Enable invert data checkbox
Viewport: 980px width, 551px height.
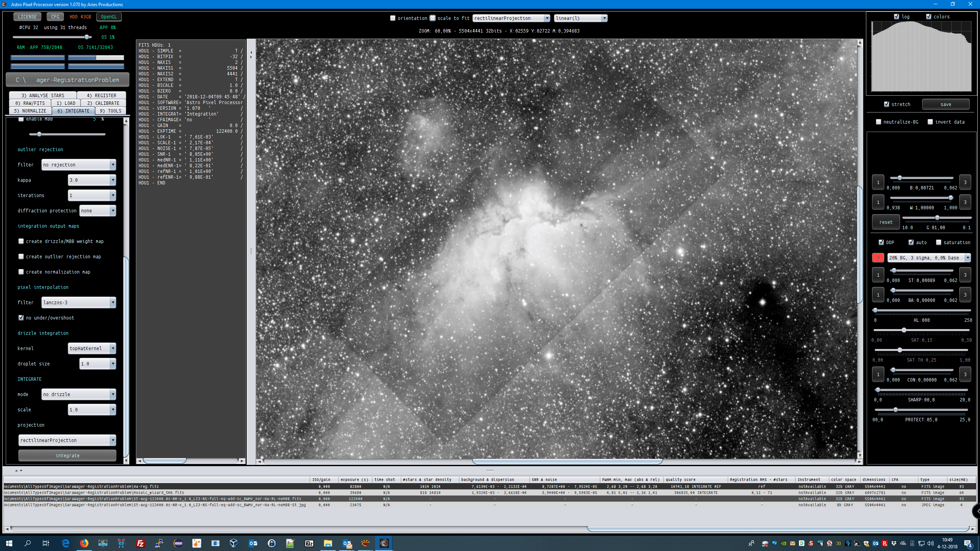coord(930,122)
